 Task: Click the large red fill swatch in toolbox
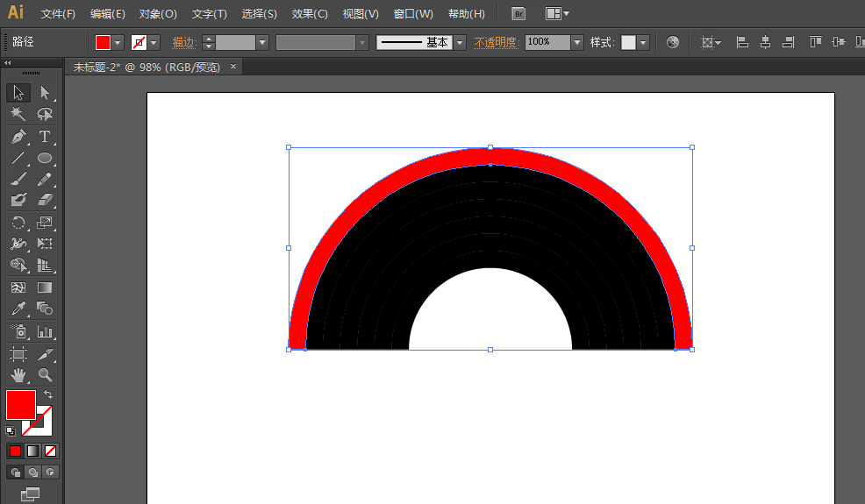[x=21, y=405]
